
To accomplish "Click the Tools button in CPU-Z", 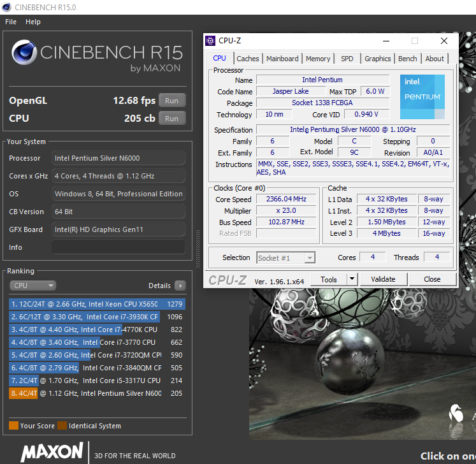I will click(329, 279).
